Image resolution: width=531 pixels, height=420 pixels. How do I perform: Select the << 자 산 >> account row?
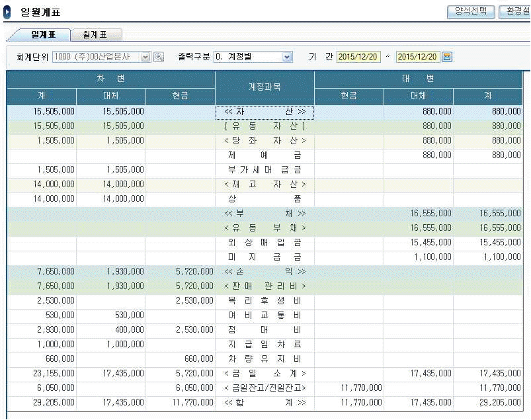265,112
